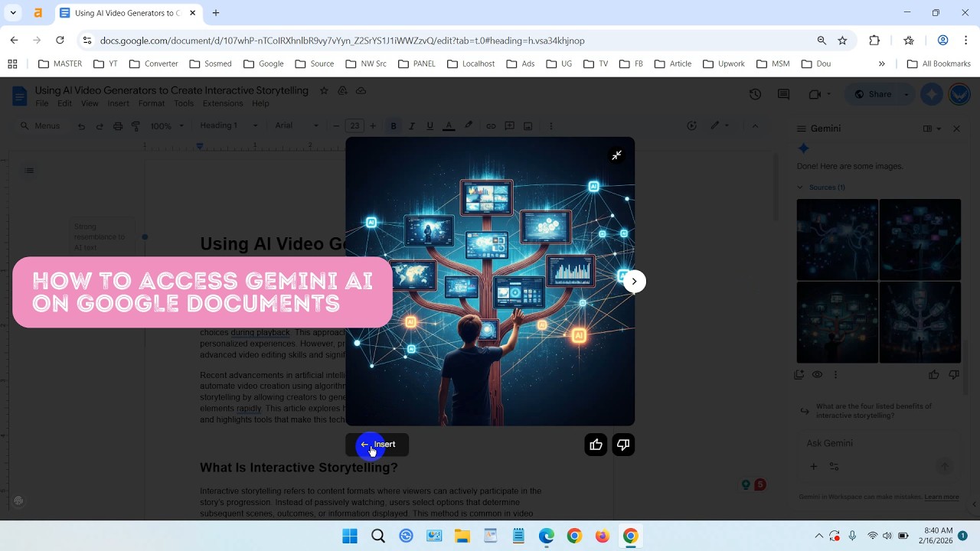The width and height of the screenshot is (980, 551).
Task: Hide the menus with toolbar chevron
Action: click(x=755, y=126)
